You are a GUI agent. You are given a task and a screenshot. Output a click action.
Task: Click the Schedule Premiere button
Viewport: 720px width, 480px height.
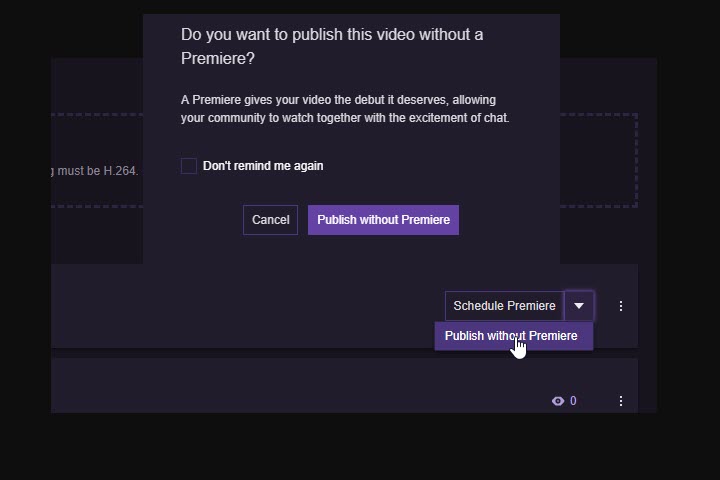tap(504, 306)
